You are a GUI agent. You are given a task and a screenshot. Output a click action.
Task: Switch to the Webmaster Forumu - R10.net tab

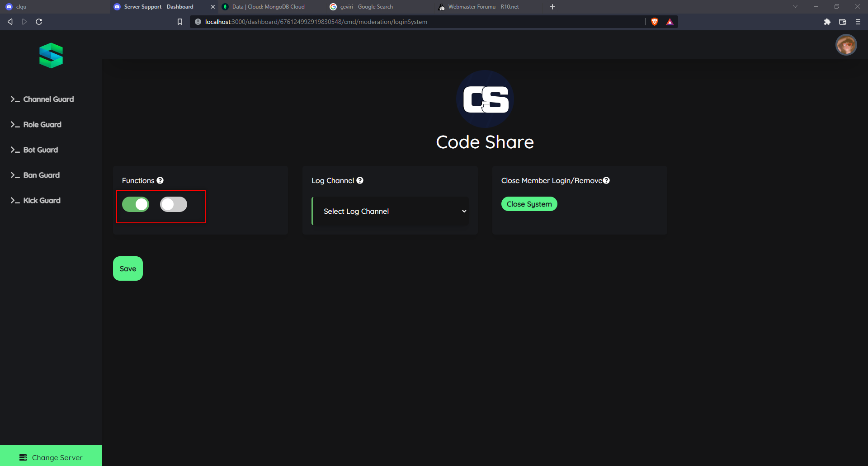[x=488, y=7]
